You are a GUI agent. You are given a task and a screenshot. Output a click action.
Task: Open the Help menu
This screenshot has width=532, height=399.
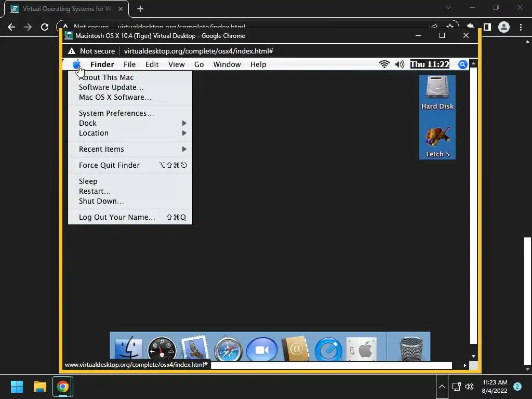tap(258, 64)
